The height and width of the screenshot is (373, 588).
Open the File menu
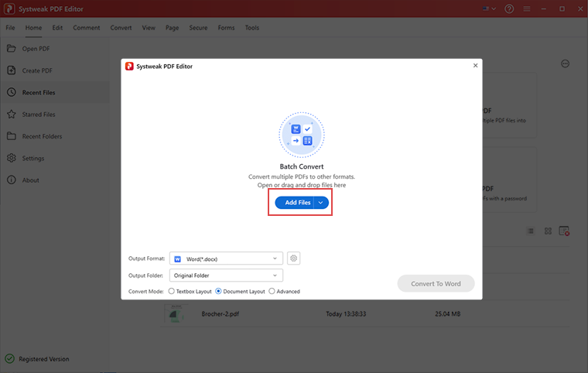[x=11, y=28]
